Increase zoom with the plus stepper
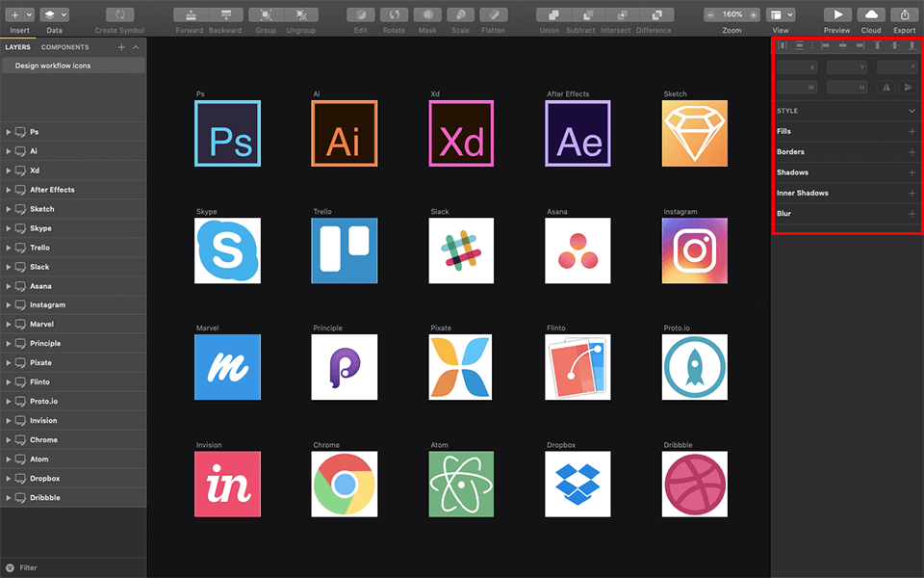The height and width of the screenshot is (578, 924). 754,13
